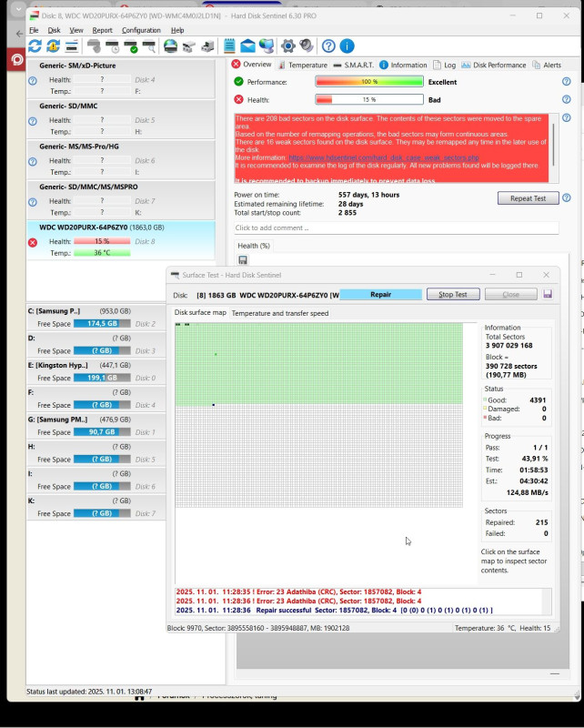Click the 'Click to add comment' field

tap(396, 228)
